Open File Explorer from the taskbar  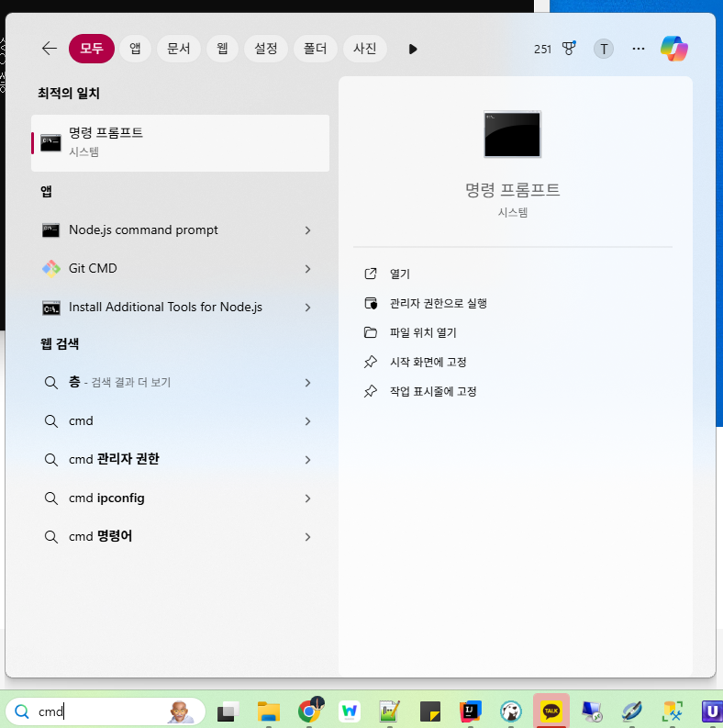pyautogui.click(x=269, y=711)
